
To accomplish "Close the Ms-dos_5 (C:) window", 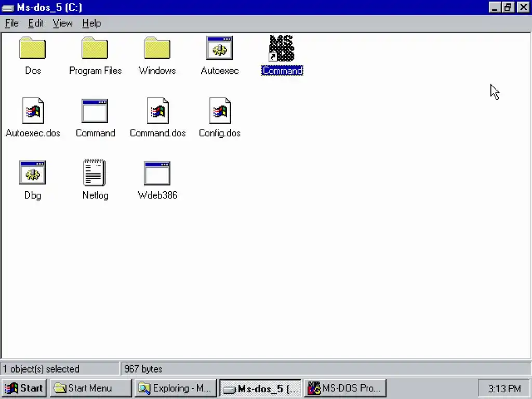I will coord(523,7).
